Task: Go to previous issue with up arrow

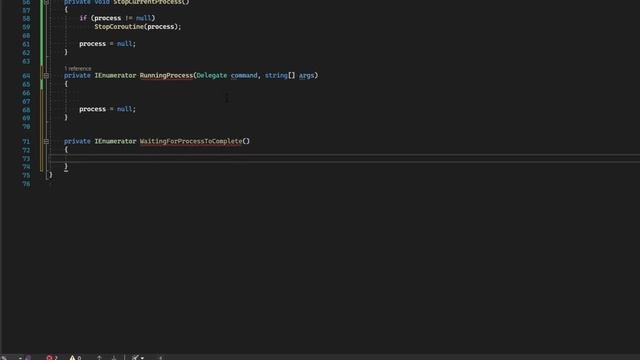Action: 99,358
